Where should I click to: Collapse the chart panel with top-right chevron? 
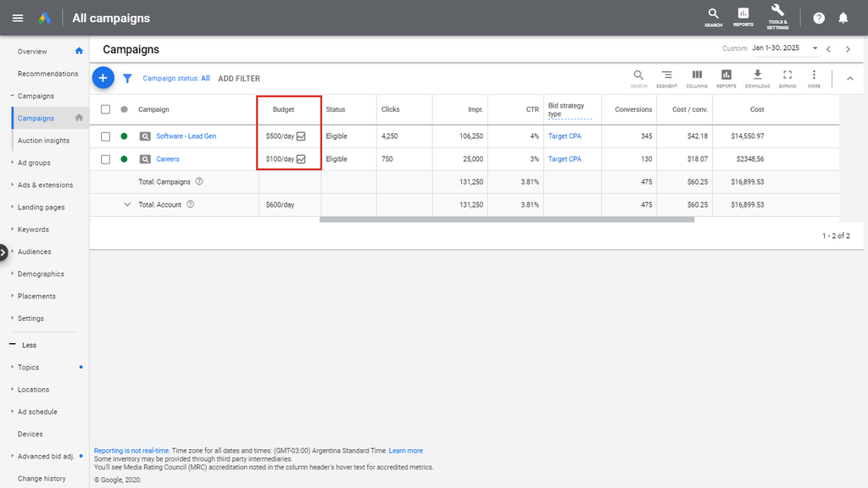850,79
